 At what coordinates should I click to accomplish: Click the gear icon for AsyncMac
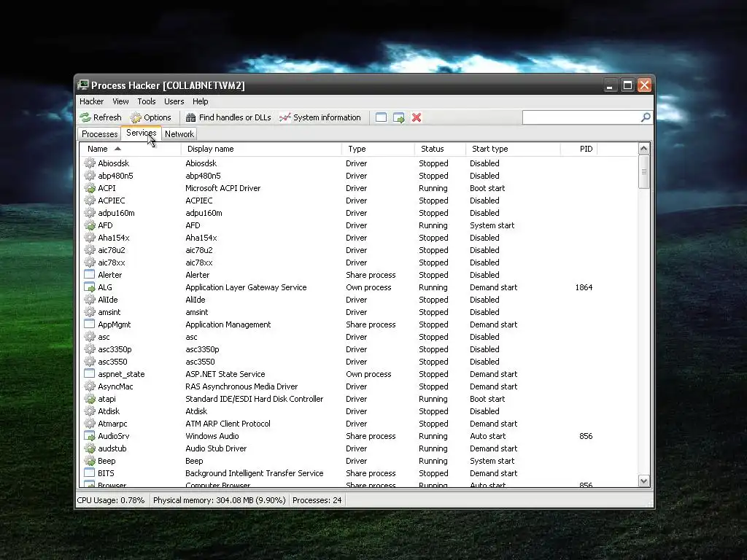click(90, 386)
